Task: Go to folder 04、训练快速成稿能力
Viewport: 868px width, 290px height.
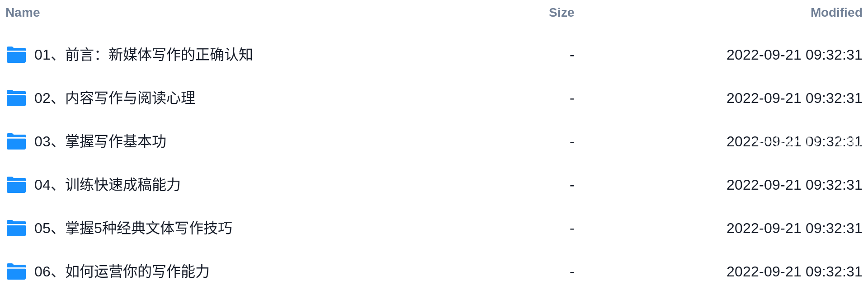Action: 108,185
